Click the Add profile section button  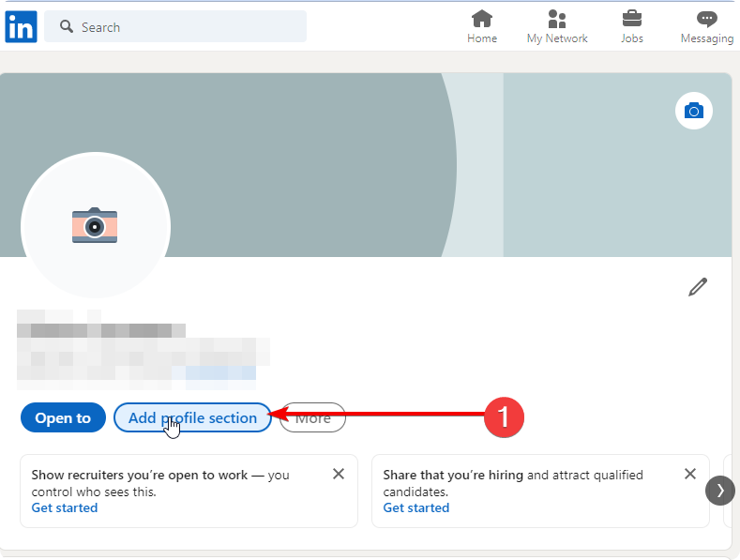click(192, 418)
